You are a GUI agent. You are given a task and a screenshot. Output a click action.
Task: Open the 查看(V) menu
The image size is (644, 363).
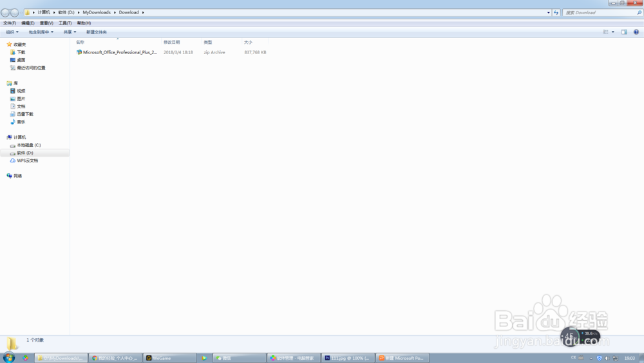coord(46,23)
